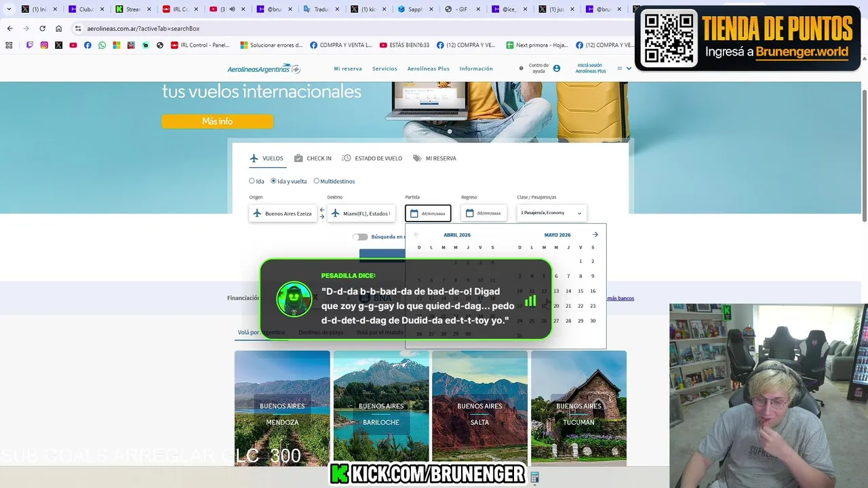Open Información in the top navigation
Image resolution: width=868 pixels, height=488 pixels.
(476, 68)
